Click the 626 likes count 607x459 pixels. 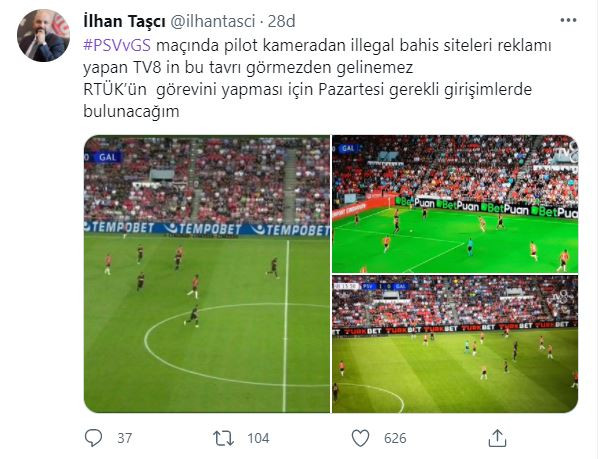click(395, 438)
